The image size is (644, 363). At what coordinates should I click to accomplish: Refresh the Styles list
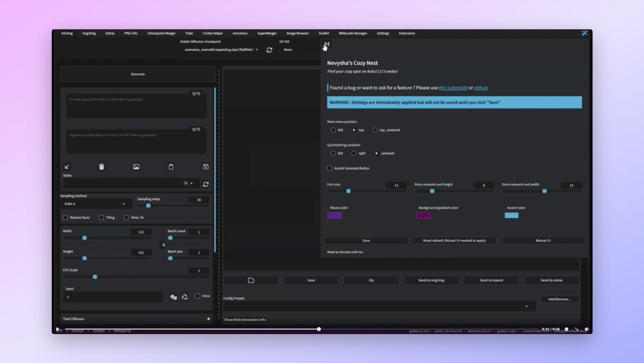(x=206, y=184)
